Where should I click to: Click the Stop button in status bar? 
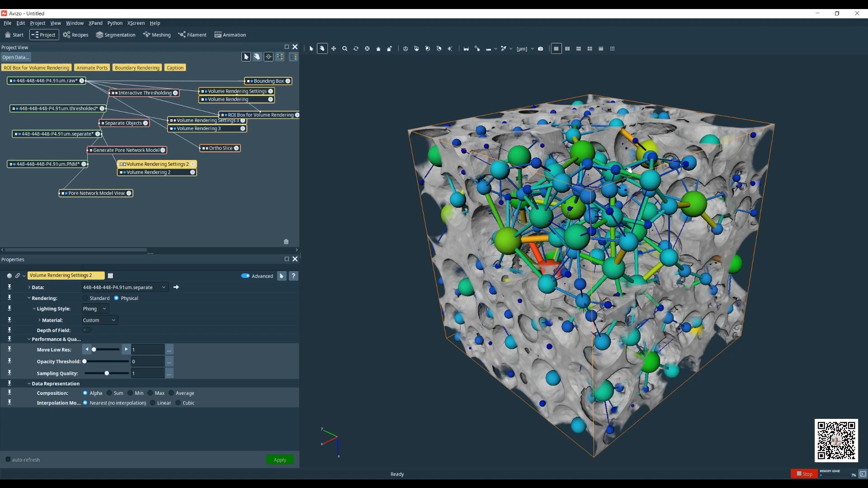[x=804, y=474]
